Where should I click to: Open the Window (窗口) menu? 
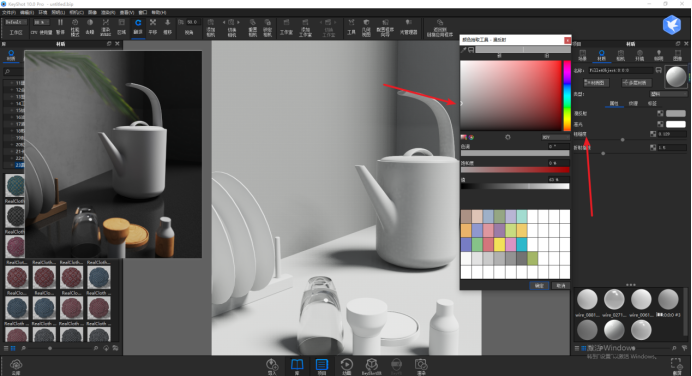point(143,12)
